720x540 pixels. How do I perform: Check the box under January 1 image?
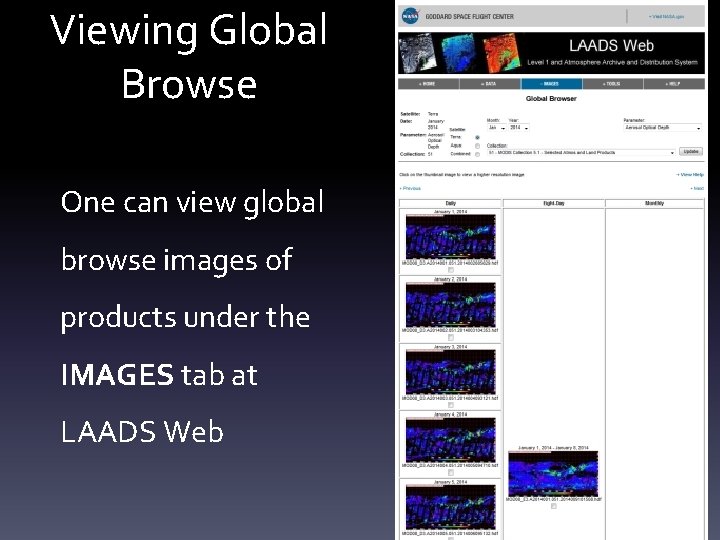tap(450, 270)
